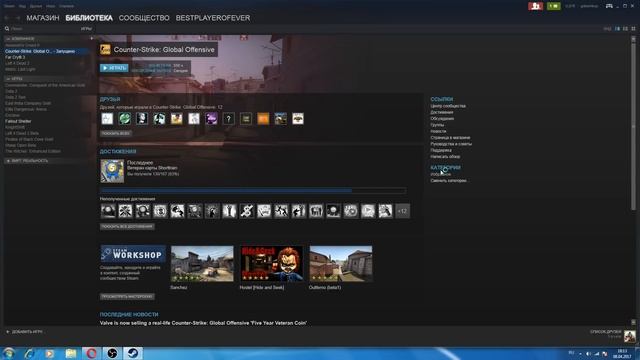The width and height of the screenshot is (640, 360).
Task: Expand the ВИРТ. РЕАЛЬНОСТЬ section
Action: (8, 161)
